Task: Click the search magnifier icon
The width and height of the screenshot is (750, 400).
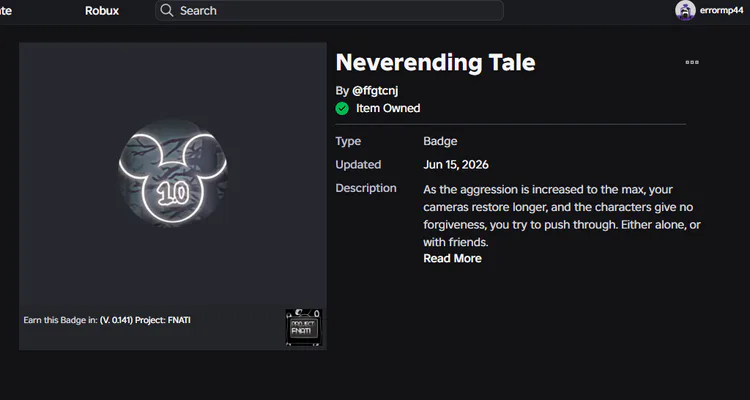Action: (166, 11)
